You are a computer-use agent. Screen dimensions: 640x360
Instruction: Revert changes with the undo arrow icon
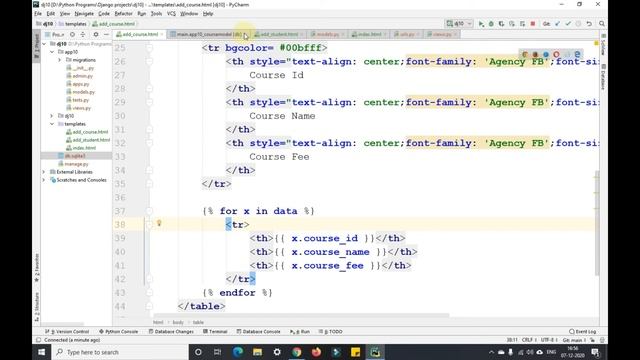click(x=589, y=24)
